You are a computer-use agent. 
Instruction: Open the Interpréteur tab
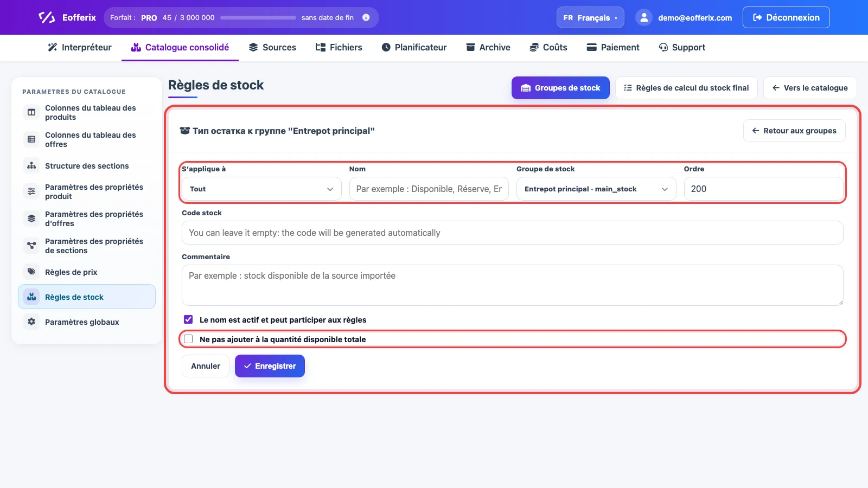tap(80, 47)
